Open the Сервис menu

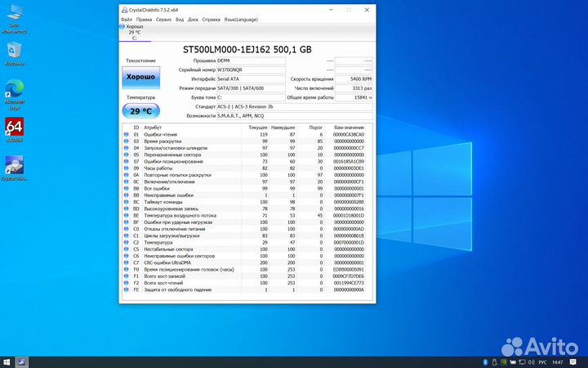pos(163,20)
